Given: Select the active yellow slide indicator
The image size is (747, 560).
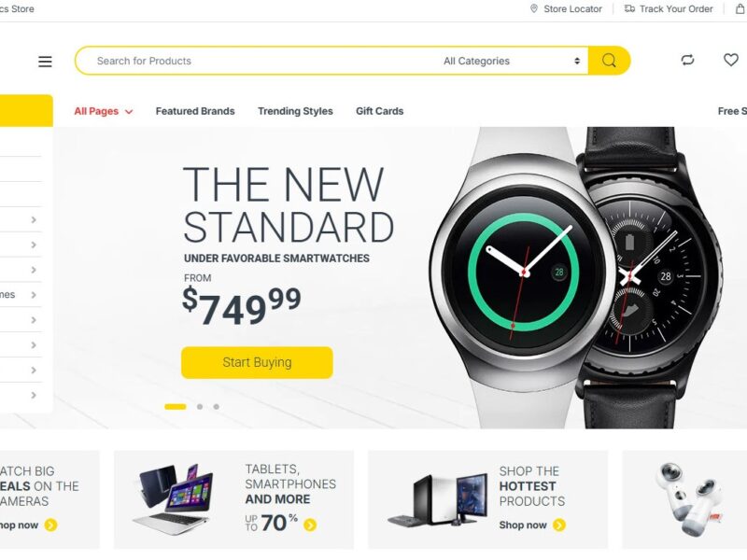Looking at the screenshot, I should 176,407.
